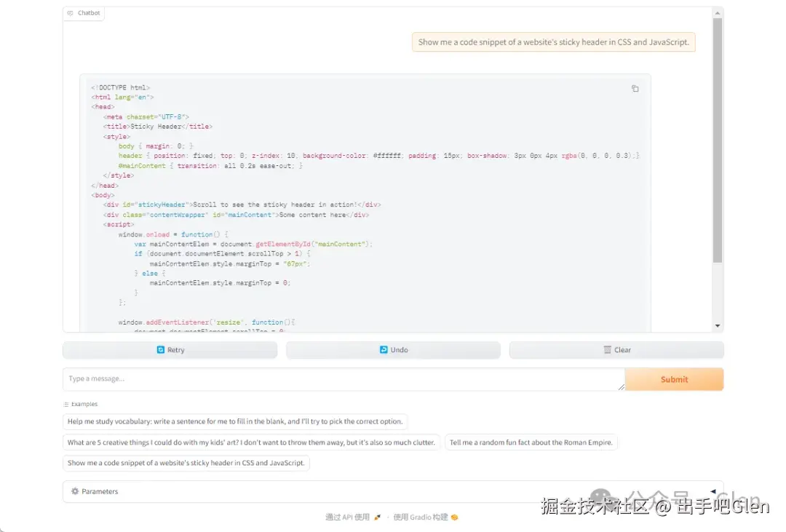Click the #mainContent transition CSS line
The width and height of the screenshot is (786, 532).
pos(210,165)
